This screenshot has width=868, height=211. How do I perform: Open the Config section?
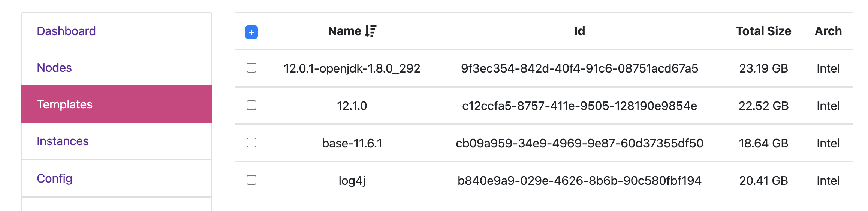pos(55,178)
